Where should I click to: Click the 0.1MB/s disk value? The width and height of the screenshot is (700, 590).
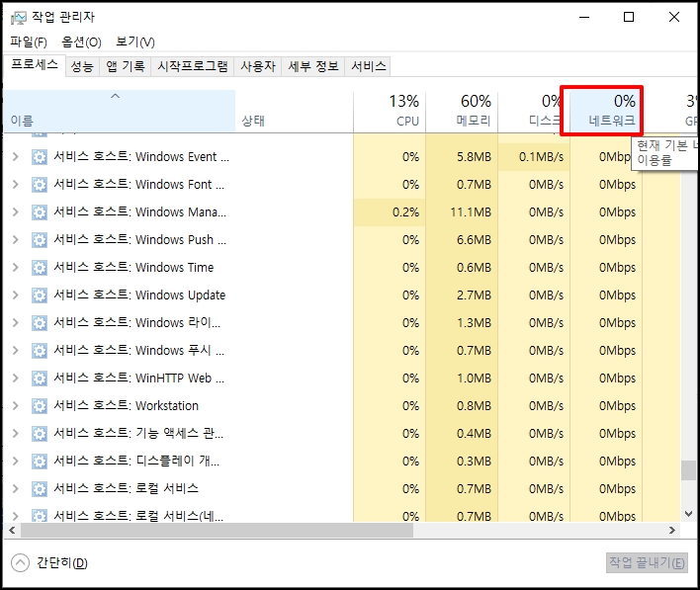coord(541,157)
